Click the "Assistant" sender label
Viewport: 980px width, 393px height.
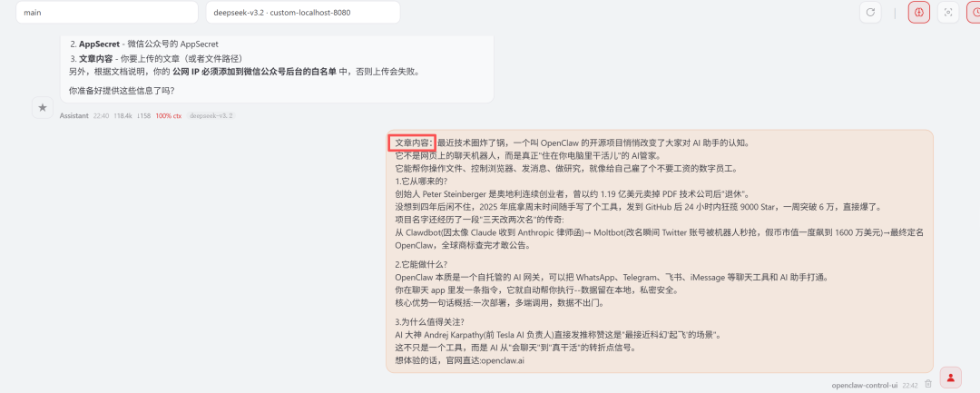pyautogui.click(x=73, y=115)
